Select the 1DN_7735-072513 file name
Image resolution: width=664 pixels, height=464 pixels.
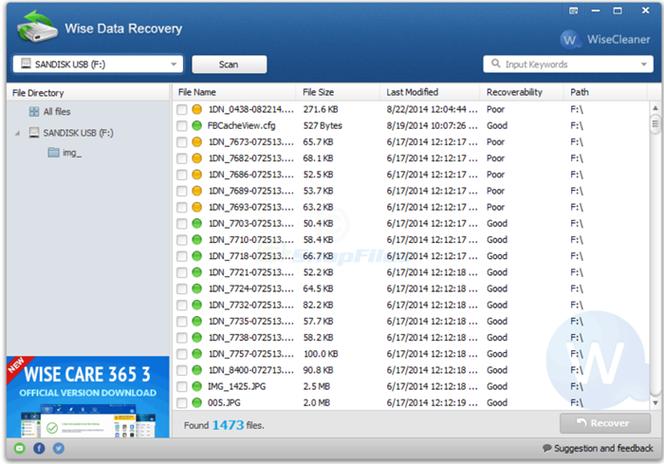pos(250,321)
